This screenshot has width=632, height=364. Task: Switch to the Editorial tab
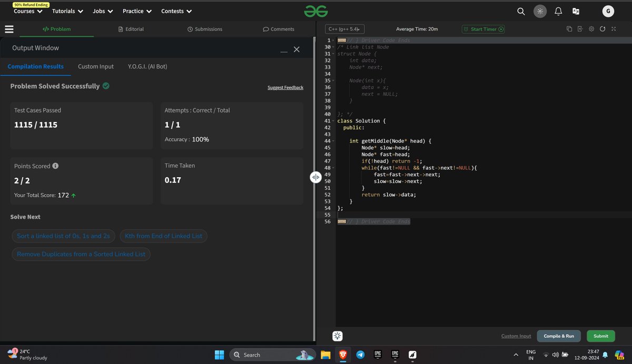[131, 29]
